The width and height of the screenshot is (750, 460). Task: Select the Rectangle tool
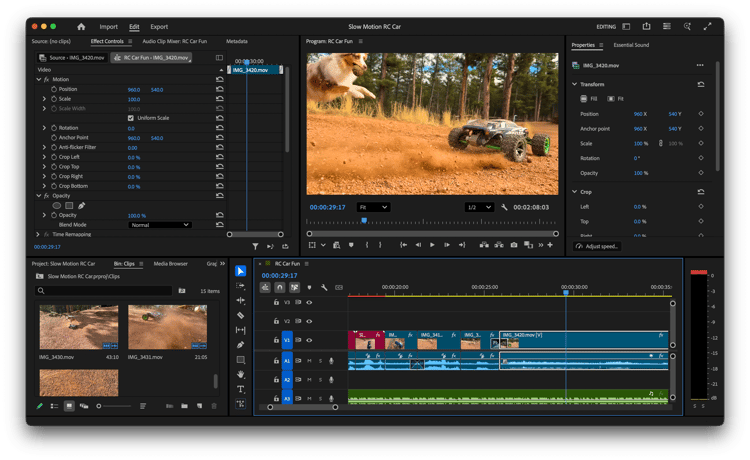click(241, 360)
